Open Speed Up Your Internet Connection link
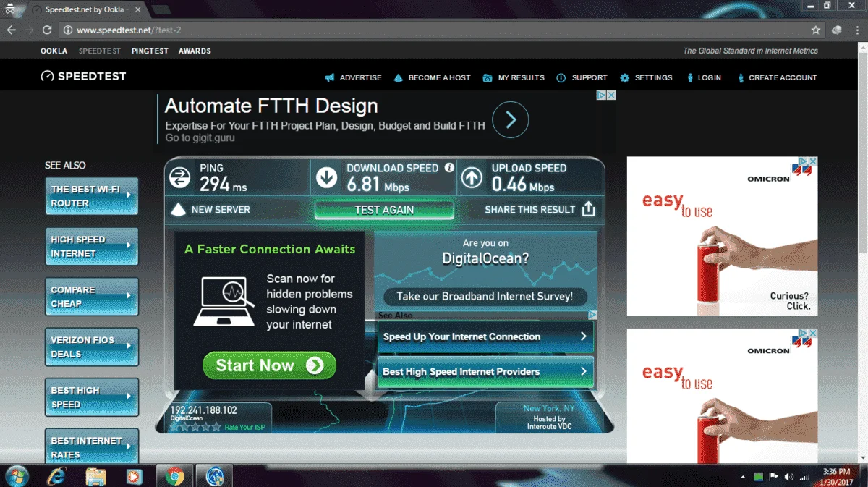The image size is (868, 487). tap(485, 336)
